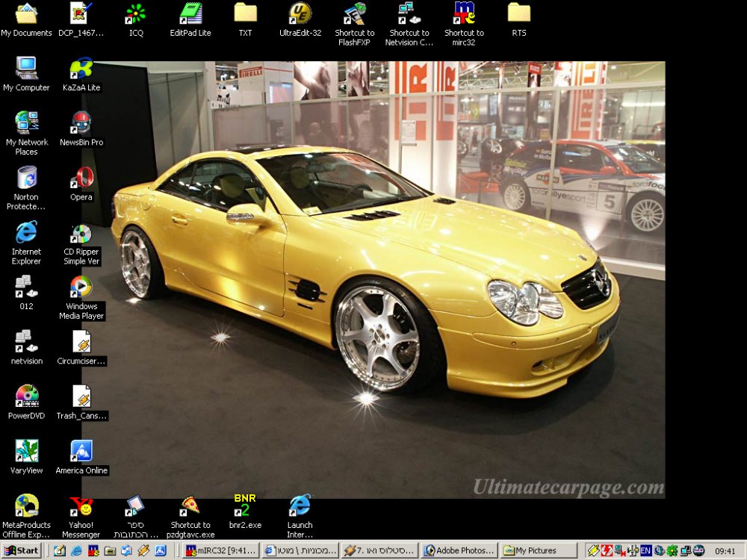Open the TXT folder on desktop
The width and height of the screenshot is (747, 560).
pos(245,20)
